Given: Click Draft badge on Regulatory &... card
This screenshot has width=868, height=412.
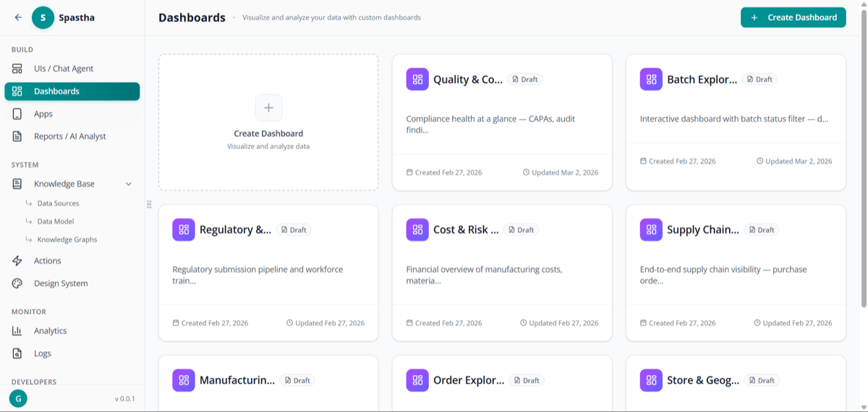Looking at the screenshot, I should [294, 230].
